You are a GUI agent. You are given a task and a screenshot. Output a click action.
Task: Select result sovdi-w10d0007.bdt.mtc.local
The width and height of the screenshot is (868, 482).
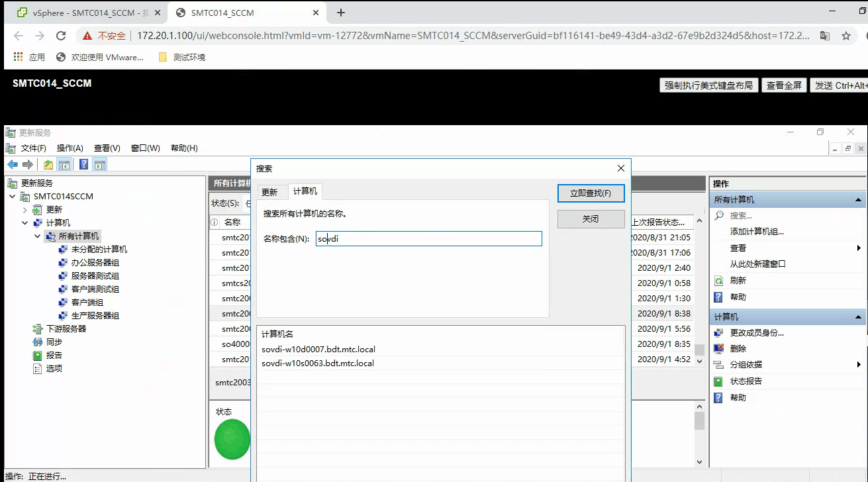pos(318,349)
